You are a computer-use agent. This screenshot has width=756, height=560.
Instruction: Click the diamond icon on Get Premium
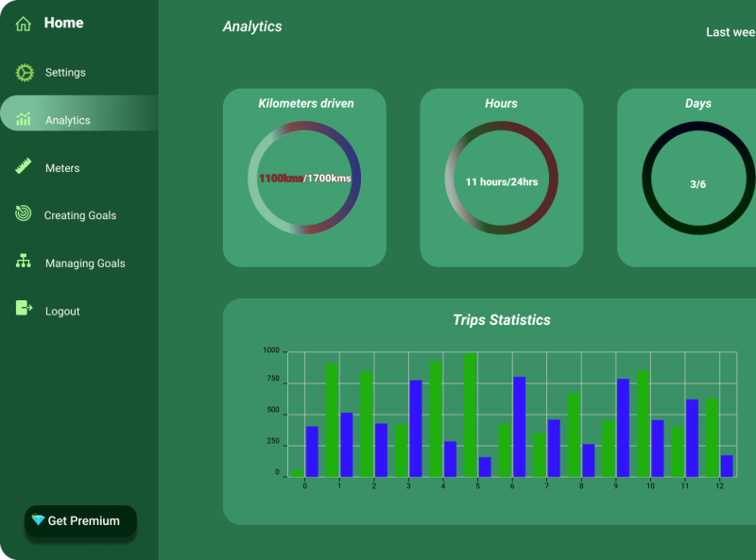[x=38, y=520]
